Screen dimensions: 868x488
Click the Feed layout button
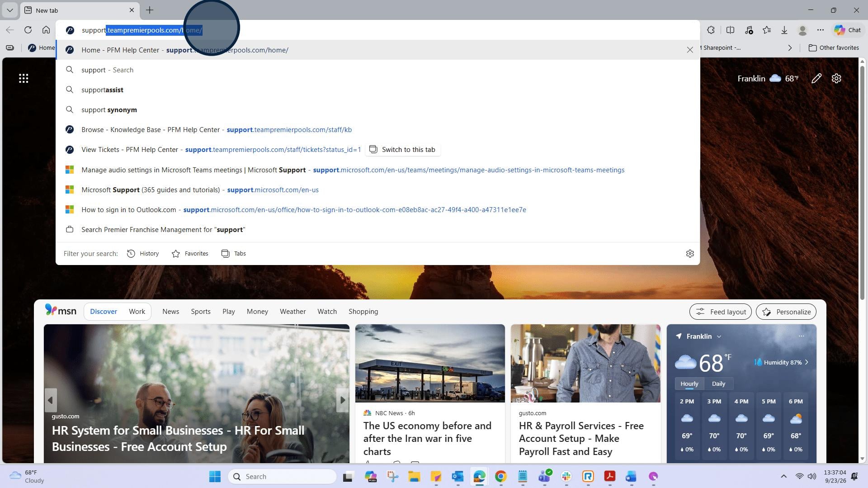tap(721, 312)
